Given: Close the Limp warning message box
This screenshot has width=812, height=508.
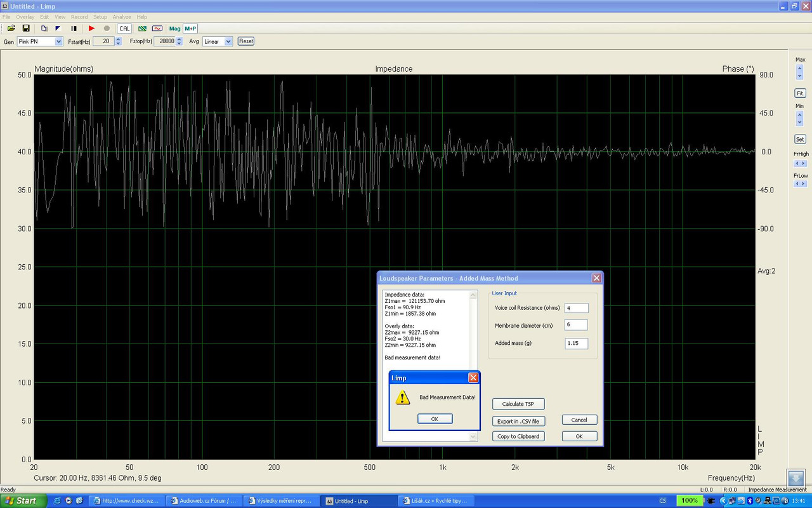Looking at the screenshot, I should tap(473, 378).
